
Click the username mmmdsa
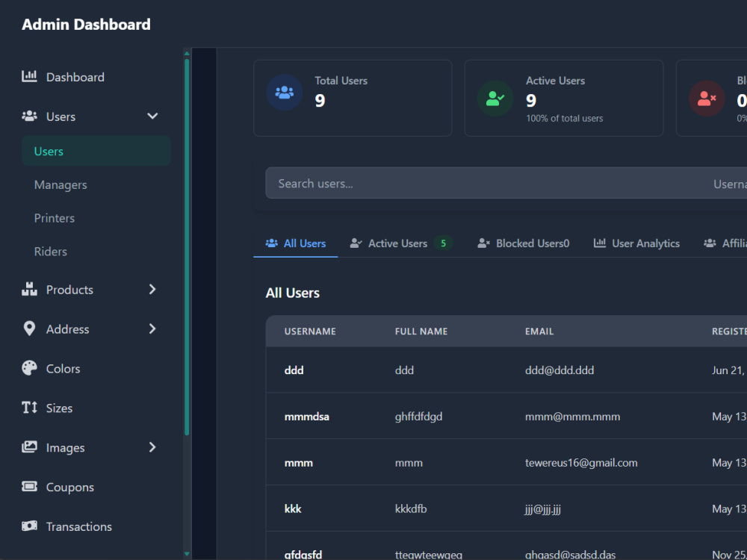(307, 416)
